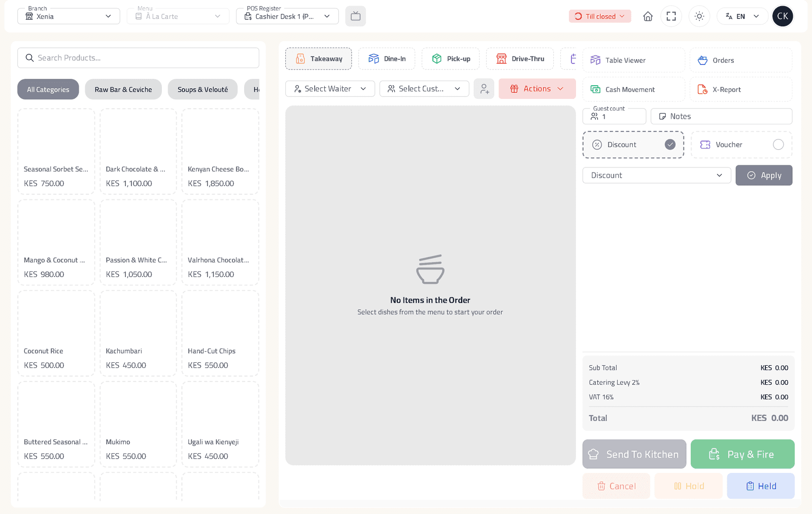Click the X-Report document icon
This screenshot has width=812, height=514.
point(702,89)
